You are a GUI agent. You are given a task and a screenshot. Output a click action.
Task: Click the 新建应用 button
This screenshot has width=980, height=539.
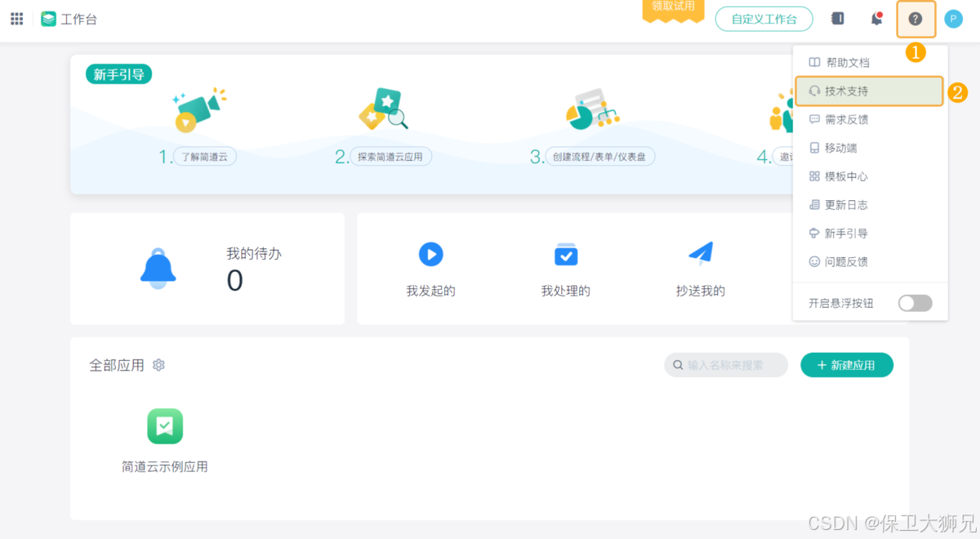[x=847, y=365]
